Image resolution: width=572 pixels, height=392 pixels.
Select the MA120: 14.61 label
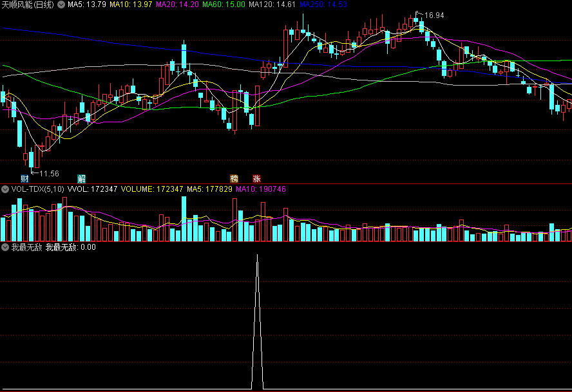(272, 5)
